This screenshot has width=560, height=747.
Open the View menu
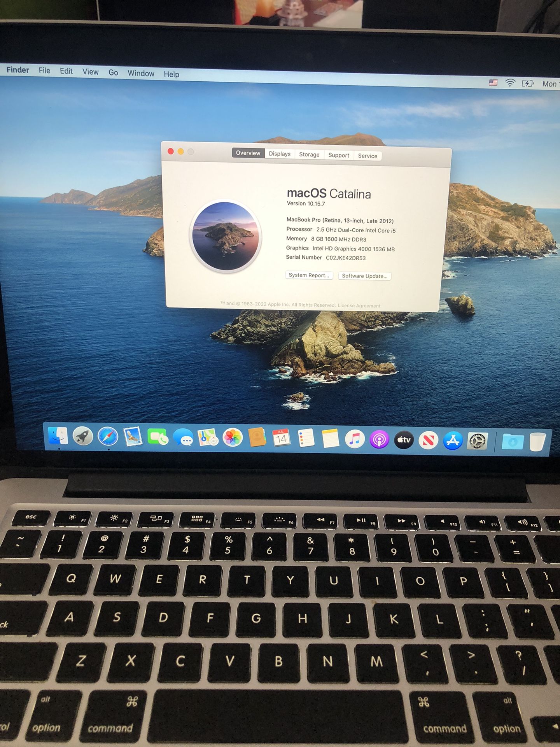point(90,72)
